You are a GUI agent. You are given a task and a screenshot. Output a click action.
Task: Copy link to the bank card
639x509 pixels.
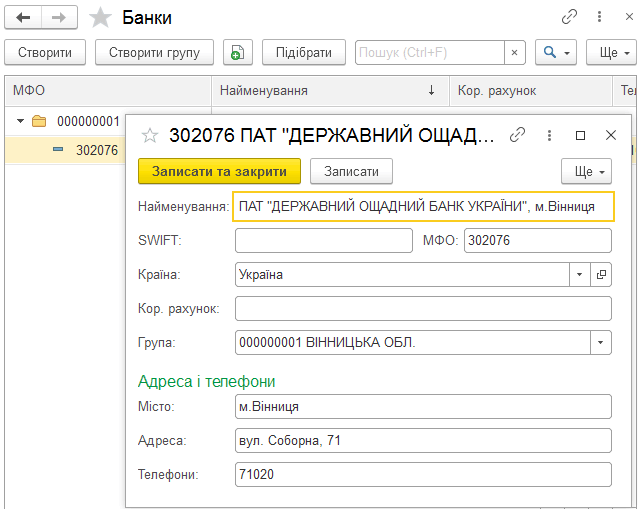518,135
